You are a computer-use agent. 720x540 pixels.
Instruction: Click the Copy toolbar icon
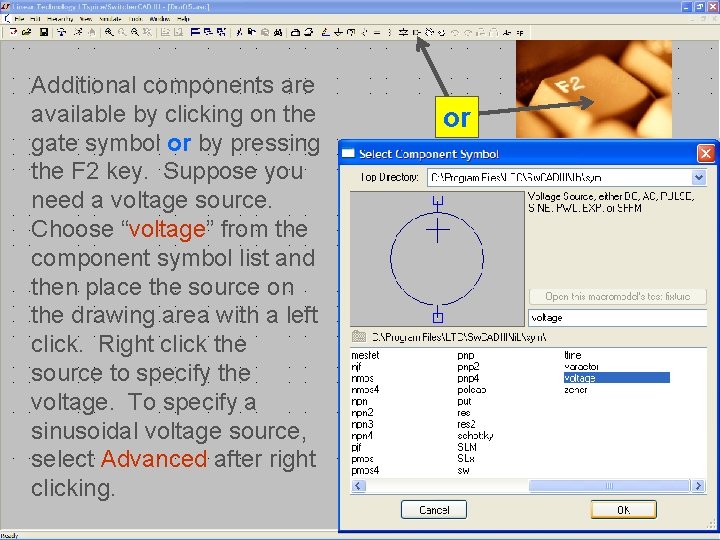(252, 32)
